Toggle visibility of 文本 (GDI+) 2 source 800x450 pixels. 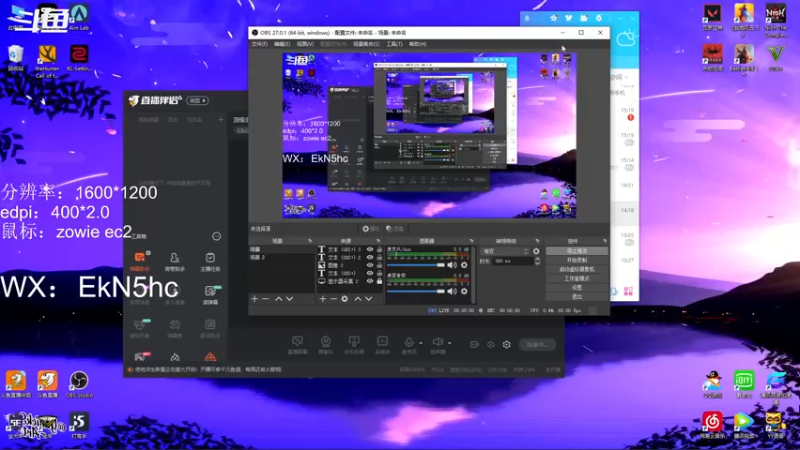370,257
